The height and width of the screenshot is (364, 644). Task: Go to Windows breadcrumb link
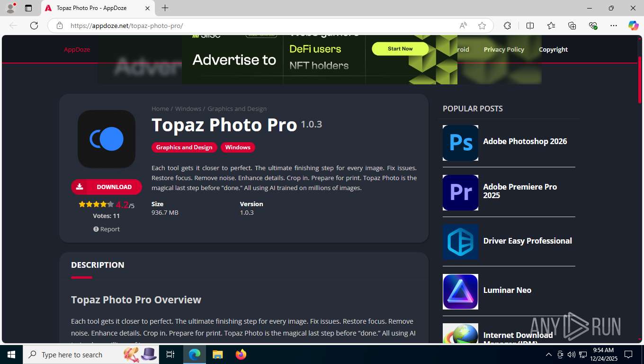(x=188, y=109)
